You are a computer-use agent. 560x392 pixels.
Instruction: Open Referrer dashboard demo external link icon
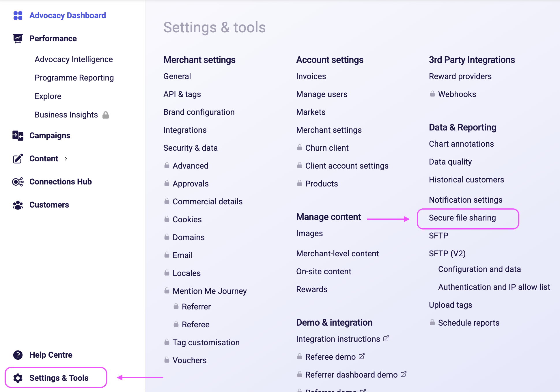(x=404, y=374)
